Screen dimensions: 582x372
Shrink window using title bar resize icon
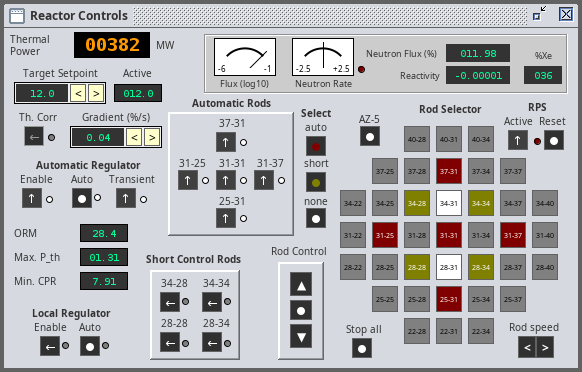539,13
